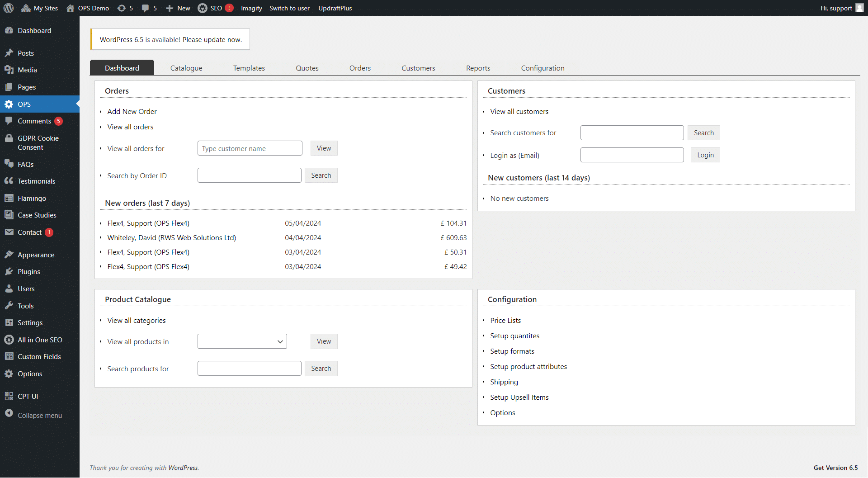Click the Type customer name input field
This screenshot has height=478, width=868.
pyautogui.click(x=250, y=148)
